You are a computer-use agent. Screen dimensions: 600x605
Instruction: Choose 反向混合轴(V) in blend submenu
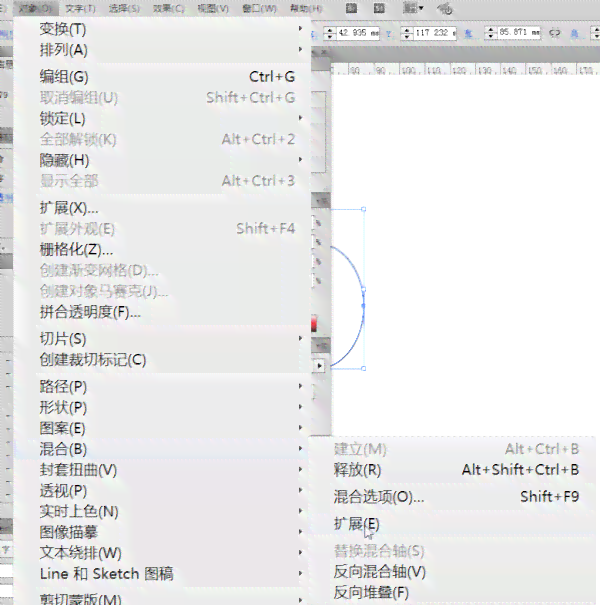pyautogui.click(x=454, y=571)
